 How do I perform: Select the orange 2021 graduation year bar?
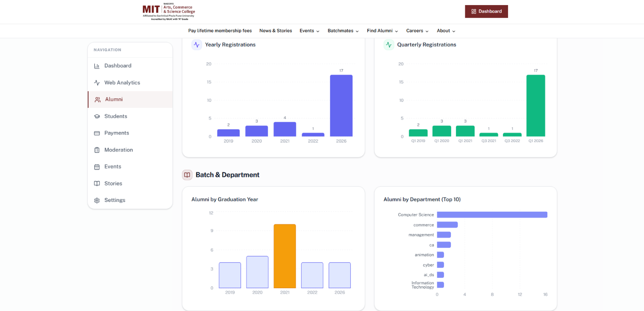[285, 256]
